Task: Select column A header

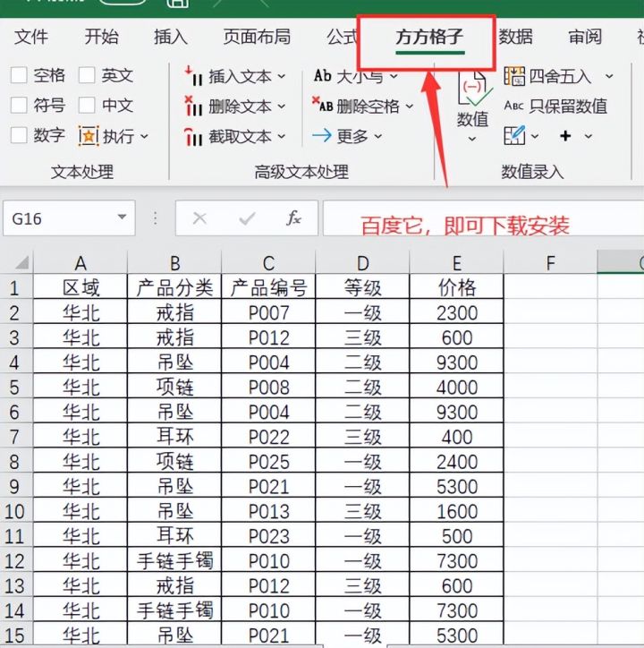Action: [80, 262]
